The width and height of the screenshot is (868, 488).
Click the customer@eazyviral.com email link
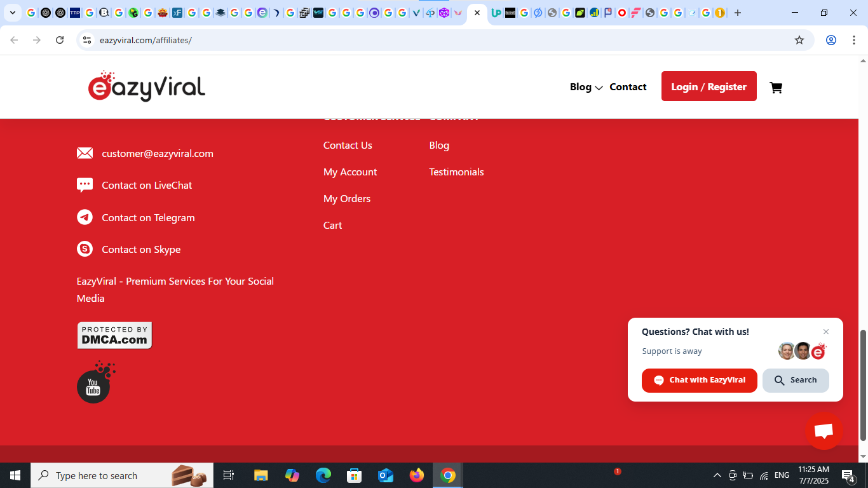point(158,153)
